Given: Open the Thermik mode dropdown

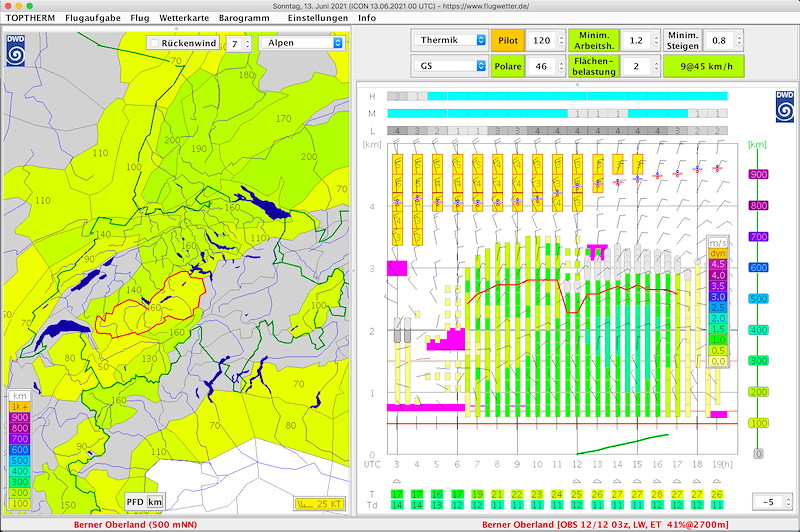Looking at the screenshot, I should 449,40.
